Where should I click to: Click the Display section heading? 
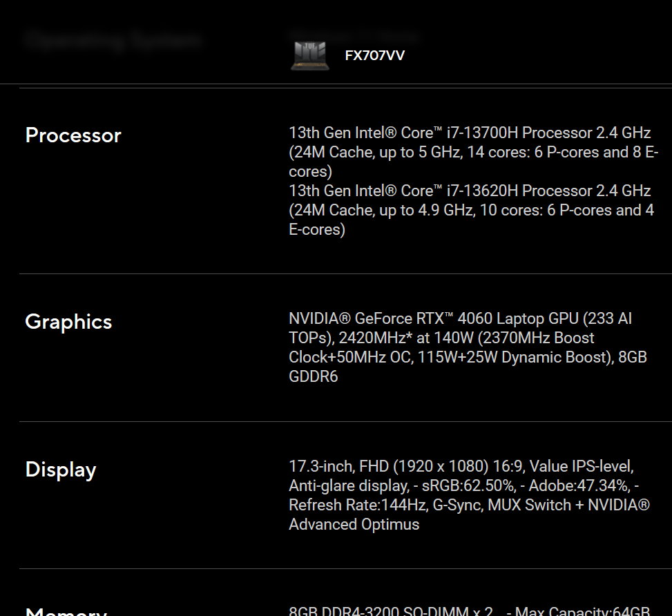(x=61, y=470)
